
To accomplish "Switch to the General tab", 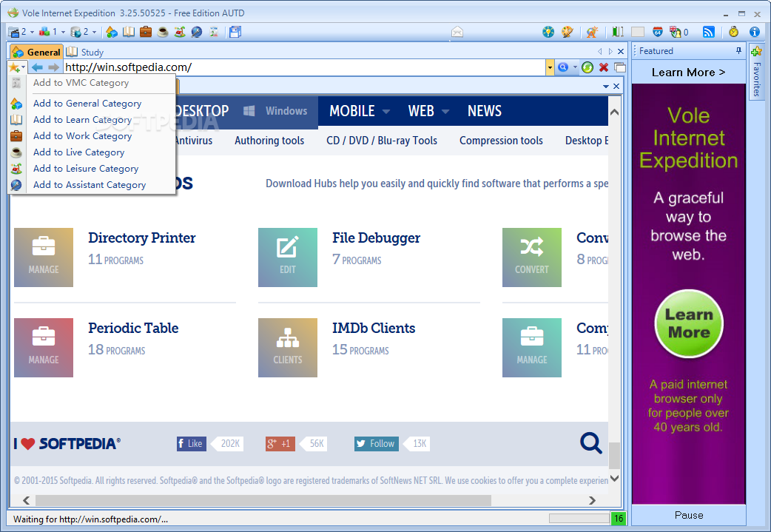I will click(x=36, y=52).
